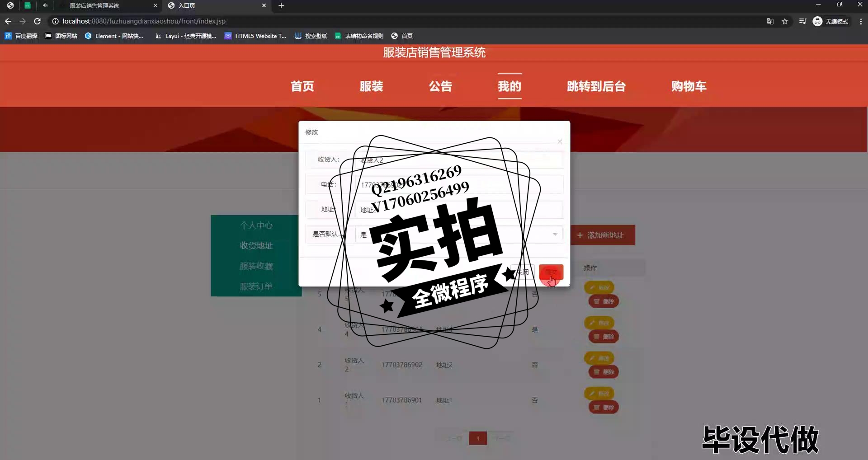
Task: Open a new browser tab with plus icon
Action: point(281,5)
